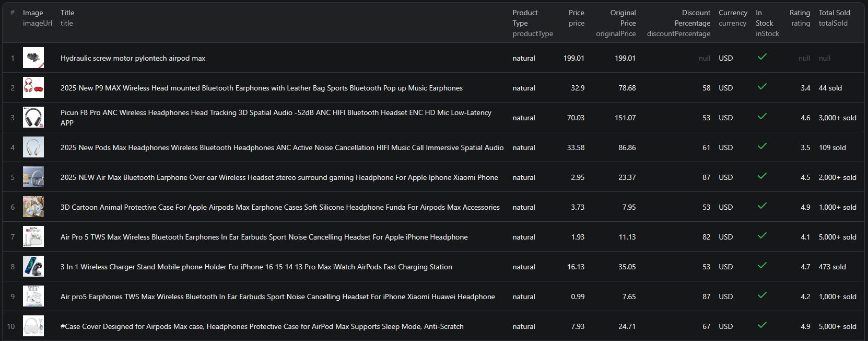Click the 2025 New Pods Max Headphones title
868x341 pixels.
(x=282, y=148)
